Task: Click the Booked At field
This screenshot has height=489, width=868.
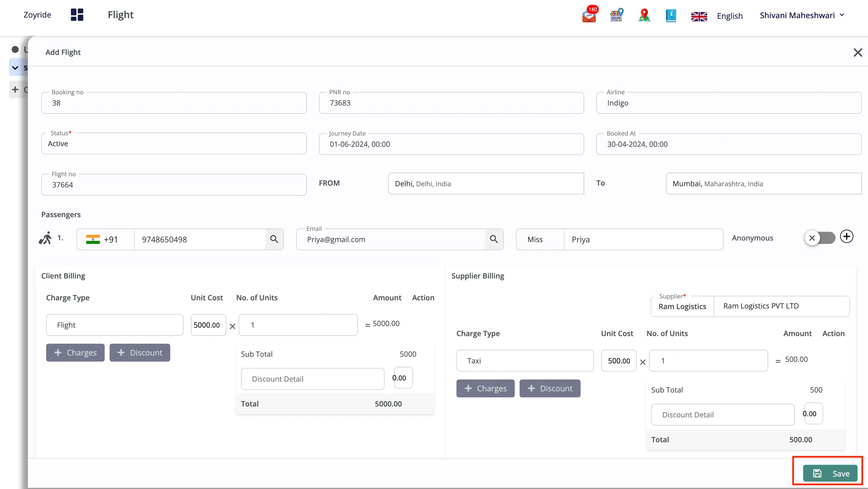Action: [x=729, y=144]
